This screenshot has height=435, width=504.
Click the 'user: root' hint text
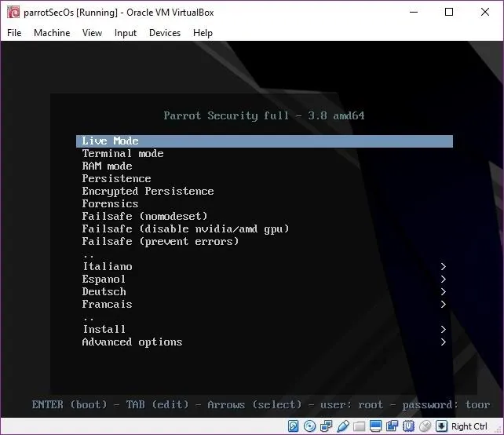(352, 404)
